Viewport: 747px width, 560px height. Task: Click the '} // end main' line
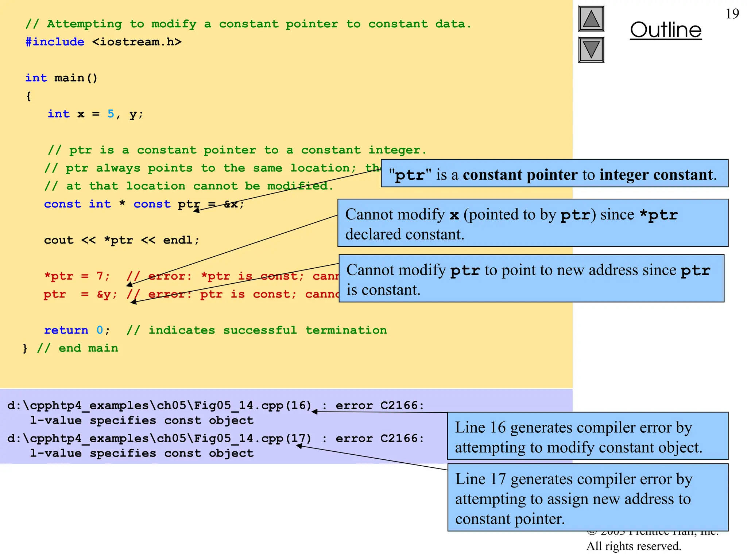(70, 348)
